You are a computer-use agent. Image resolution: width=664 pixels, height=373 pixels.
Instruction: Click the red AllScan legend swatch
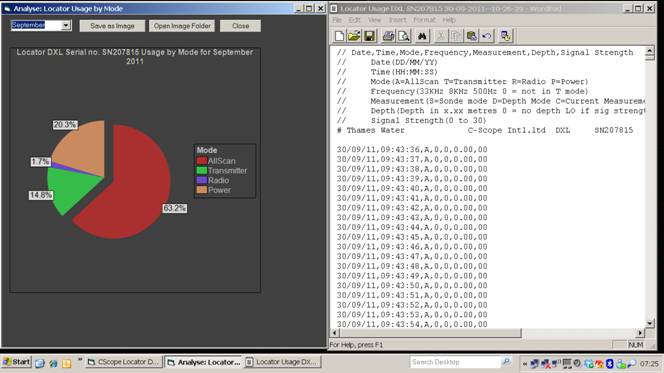click(202, 161)
